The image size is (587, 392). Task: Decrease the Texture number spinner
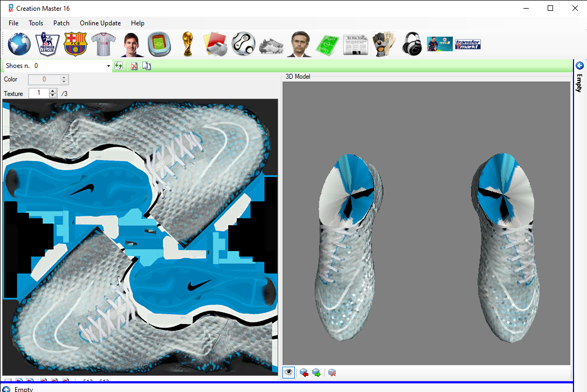[x=53, y=95]
